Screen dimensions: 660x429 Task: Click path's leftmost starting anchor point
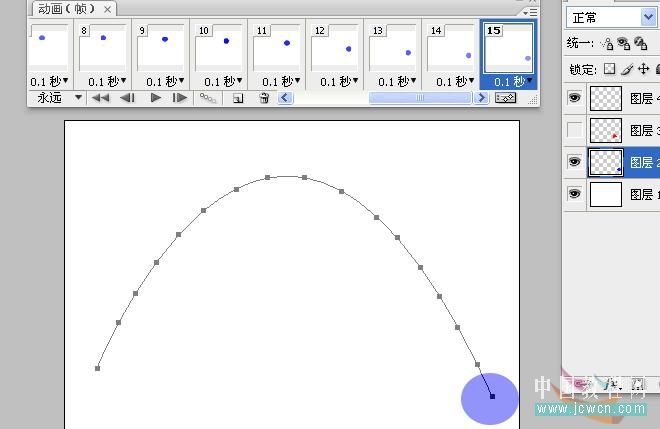click(x=98, y=368)
